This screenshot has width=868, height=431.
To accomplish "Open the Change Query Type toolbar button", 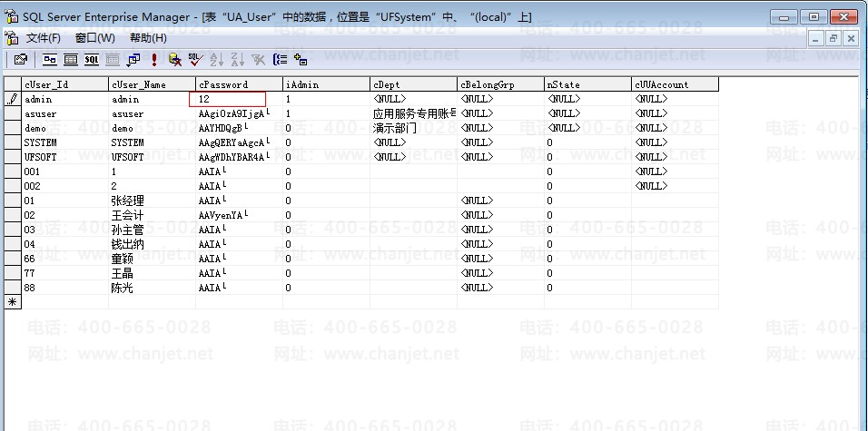I will tap(133, 60).
